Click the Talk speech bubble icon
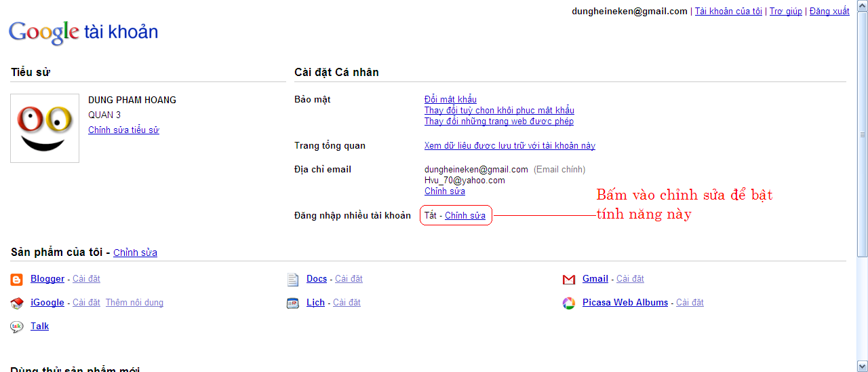Viewport: 868px width, 372px height. coord(17,327)
